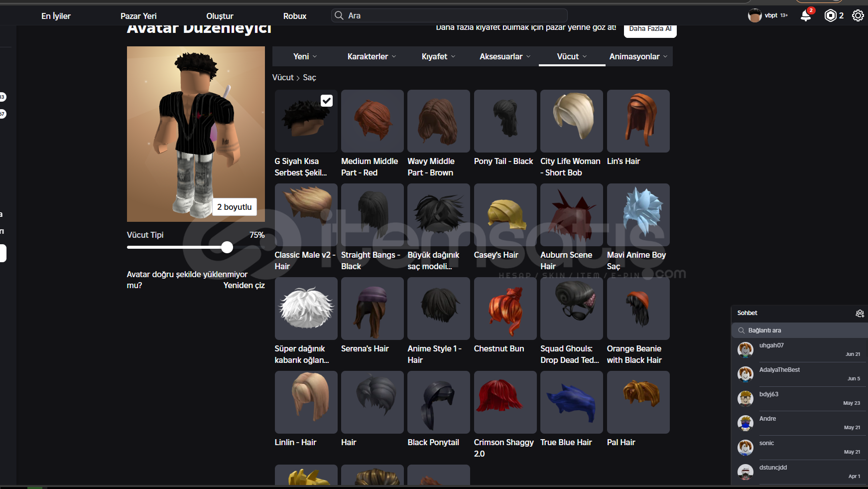The width and height of the screenshot is (868, 489).
Task: Select Serena's Hair item
Action: click(x=372, y=309)
